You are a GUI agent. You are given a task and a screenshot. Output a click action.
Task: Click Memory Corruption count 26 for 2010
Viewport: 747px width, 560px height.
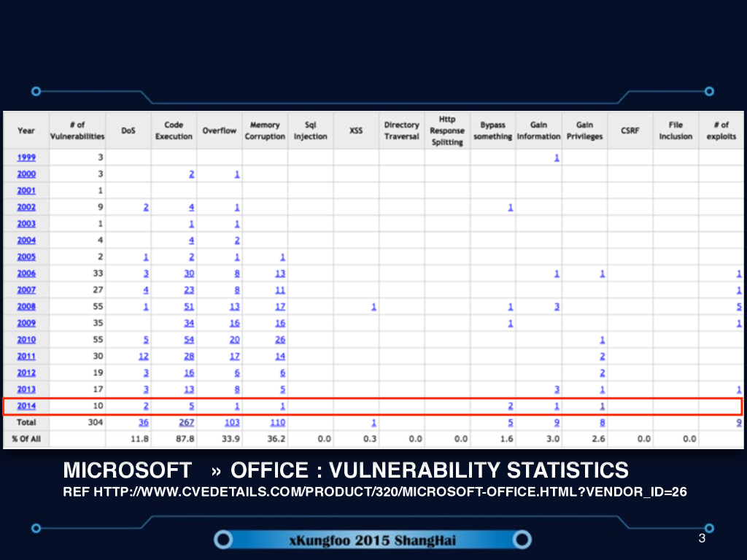pyautogui.click(x=280, y=340)
